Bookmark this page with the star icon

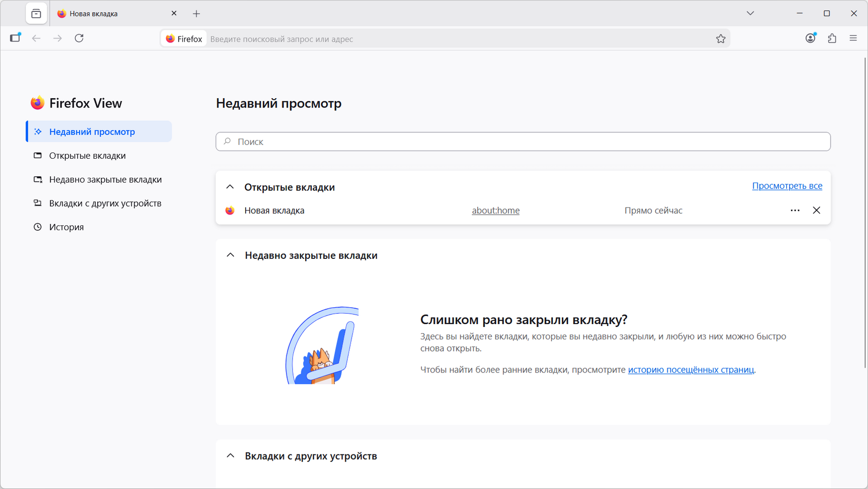(x=720, y=38)
